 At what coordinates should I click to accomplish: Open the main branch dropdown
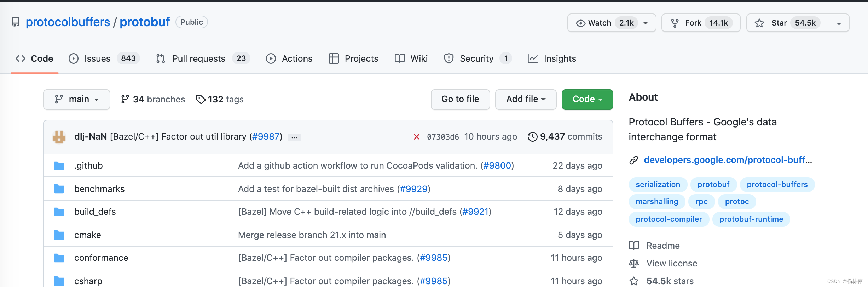coord(77,100)
